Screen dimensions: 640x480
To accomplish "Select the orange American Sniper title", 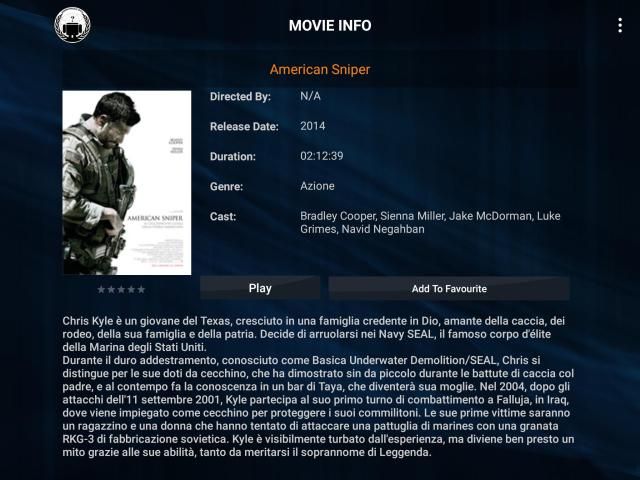I will pyautogui.click(x=320, y=70).
